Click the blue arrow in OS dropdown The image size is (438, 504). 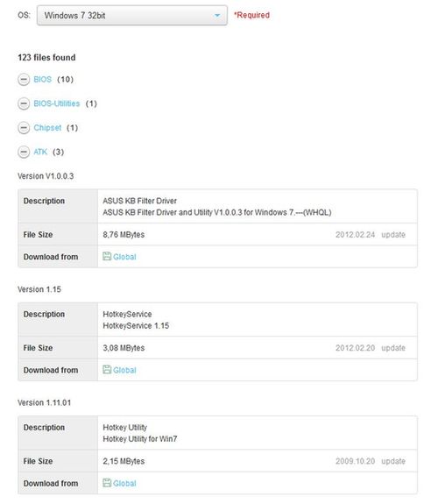point(217,16)
